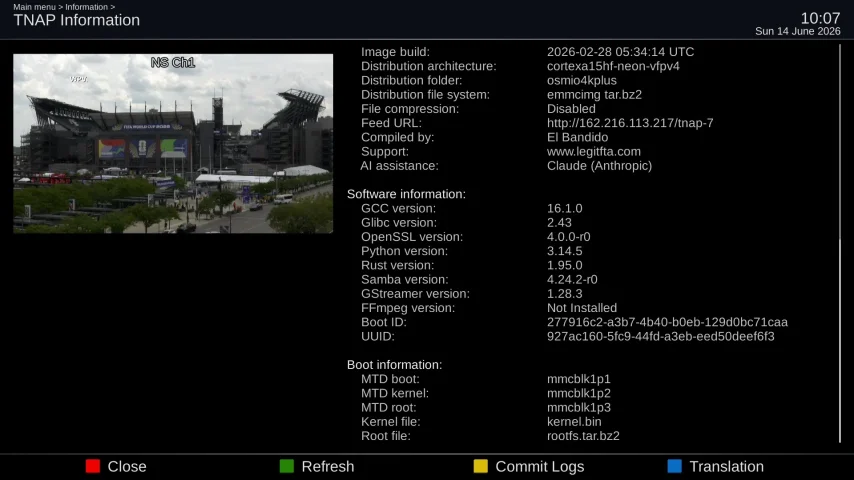
Task: Click the date Sun 14 June 2026
Action: click(x=798, y=32)
